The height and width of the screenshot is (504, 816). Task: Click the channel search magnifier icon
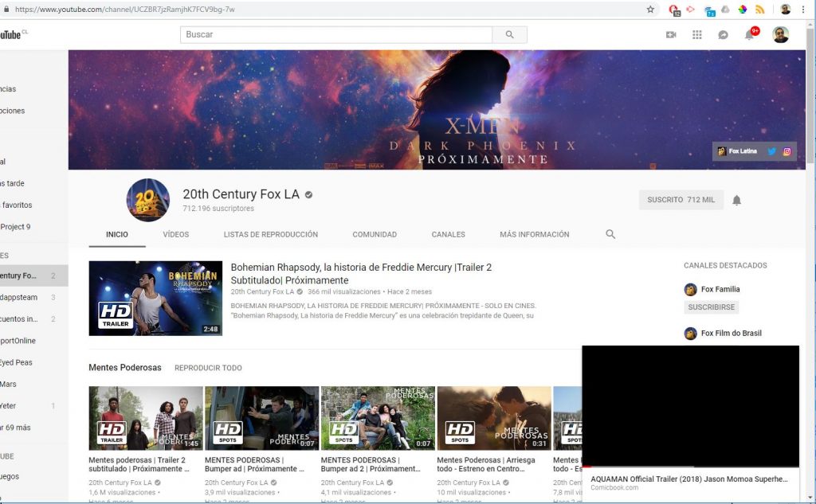coord(610,235)
